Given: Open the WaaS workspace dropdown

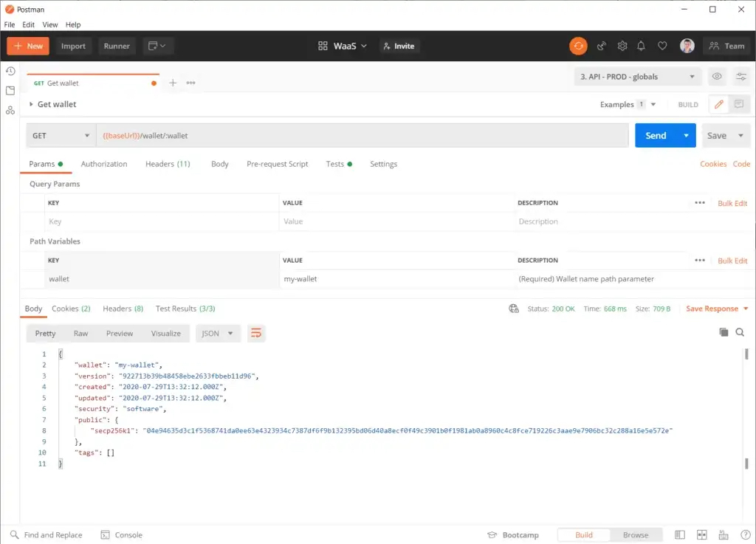Looking at the screenshot, I should pos(343,46).
